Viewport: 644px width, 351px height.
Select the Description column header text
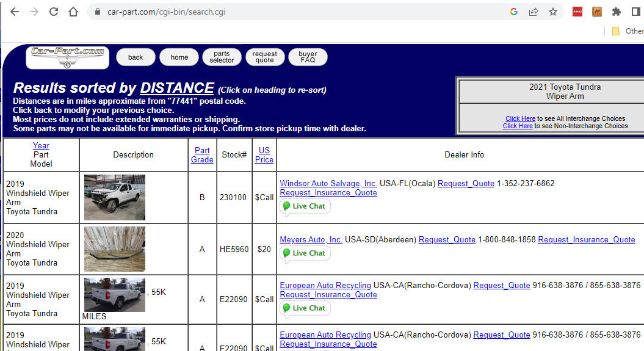(133, 155)
